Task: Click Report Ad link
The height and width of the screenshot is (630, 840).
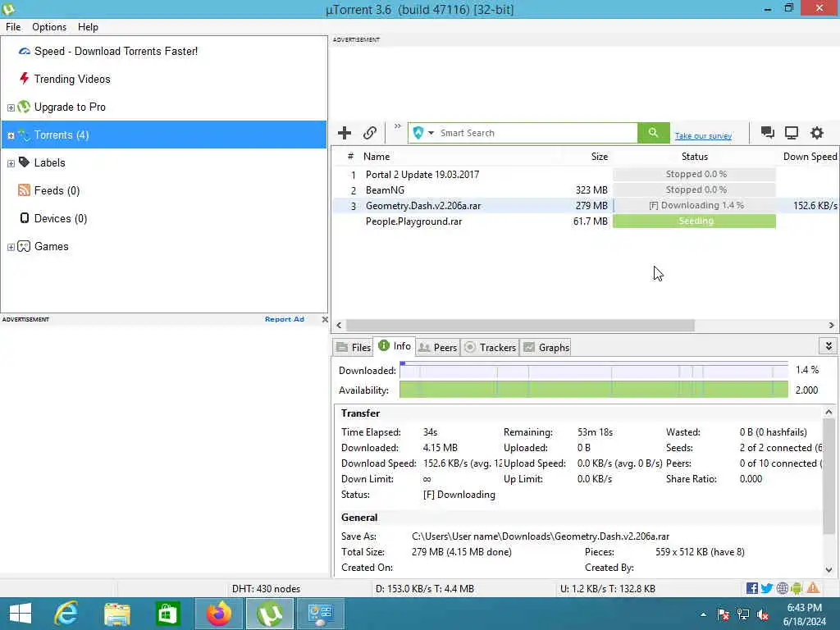Action: pyautogui.click(x=285, y=319)
